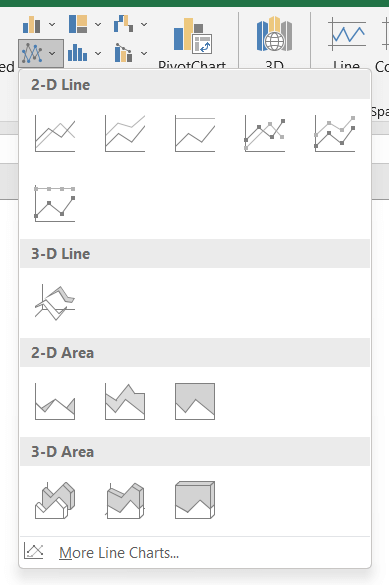Open More Line Charts dialog
The height and width of the screenshot is (585, 389).
coord(119,553)
